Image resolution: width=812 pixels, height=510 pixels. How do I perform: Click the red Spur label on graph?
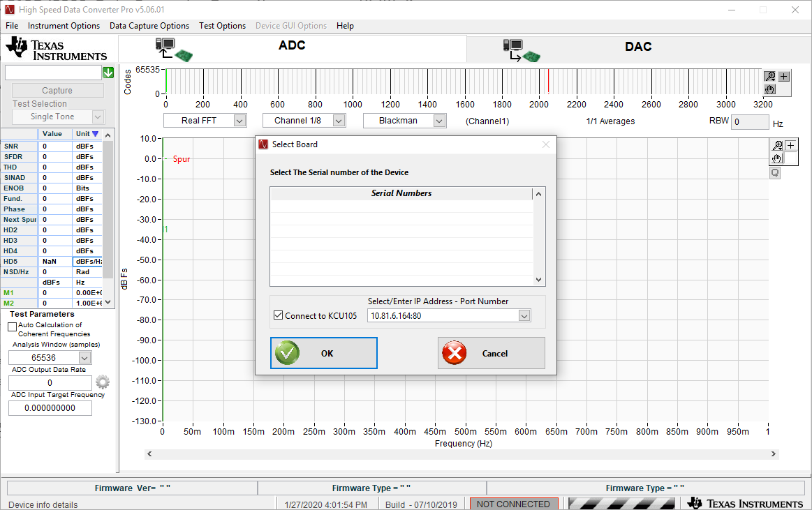[x=182, y=159]
